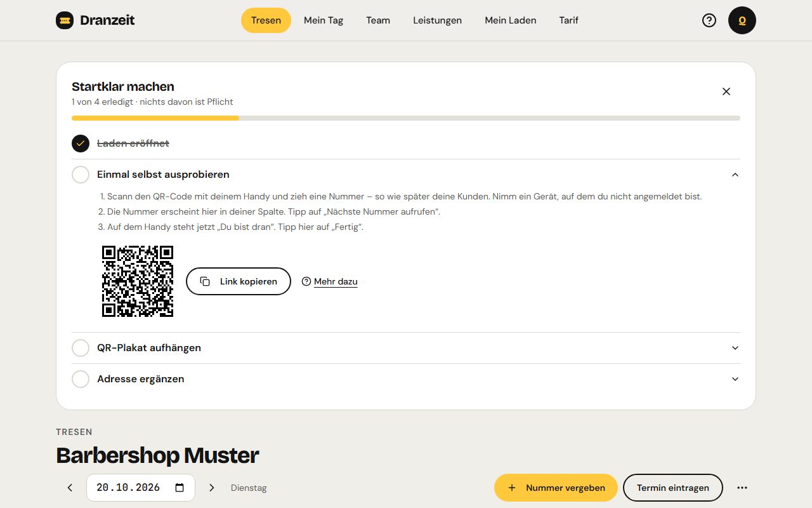The width and height of the screenshot is (812, 508).
Task: Open the Team tab
Action: pyautogui.click(x=378, y=20)
